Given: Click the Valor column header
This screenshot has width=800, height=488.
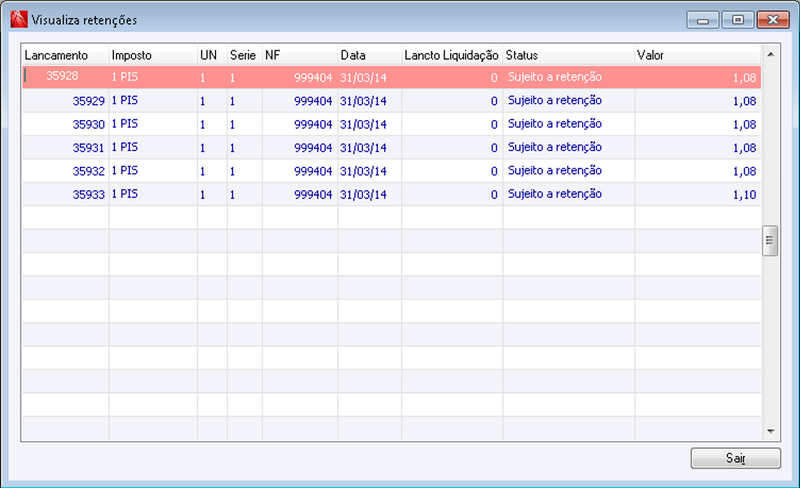Looking at the screenshot, I should [697, 55].
